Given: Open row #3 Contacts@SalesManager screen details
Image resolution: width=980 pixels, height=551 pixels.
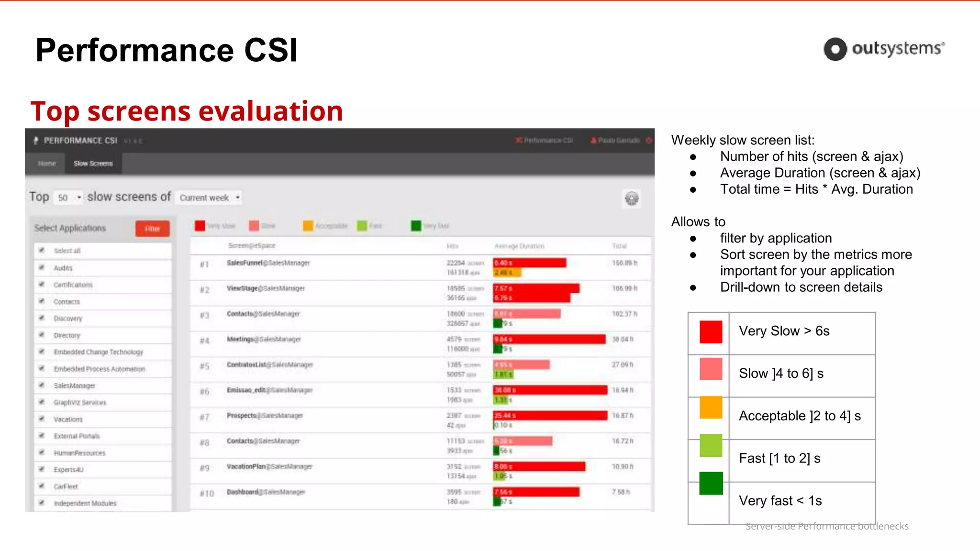Looking at the screenshot, I should (263, 314).
